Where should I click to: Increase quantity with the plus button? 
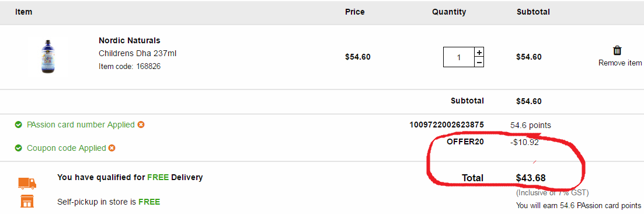point(479,52)
